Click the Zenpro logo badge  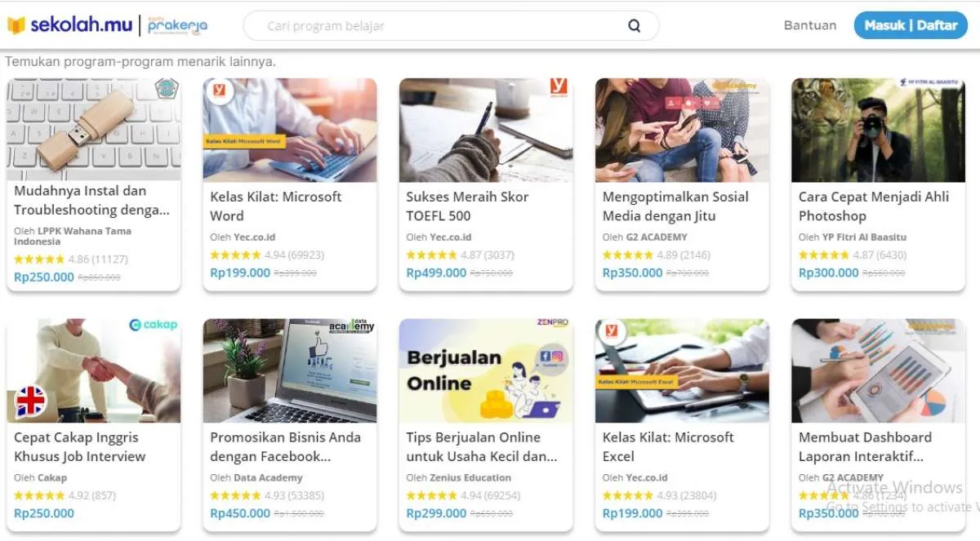click(553, 323)
